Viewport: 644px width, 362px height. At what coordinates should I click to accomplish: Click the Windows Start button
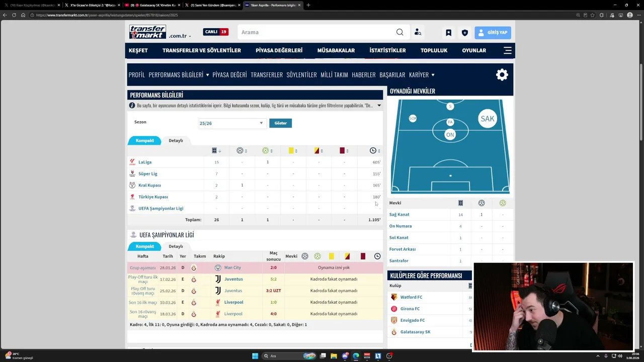click(x=255, y=356)
